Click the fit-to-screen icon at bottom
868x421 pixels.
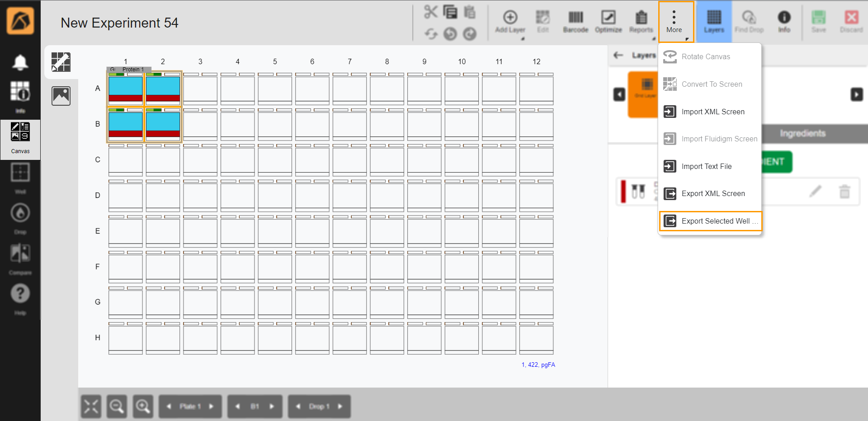click(91, 407)
